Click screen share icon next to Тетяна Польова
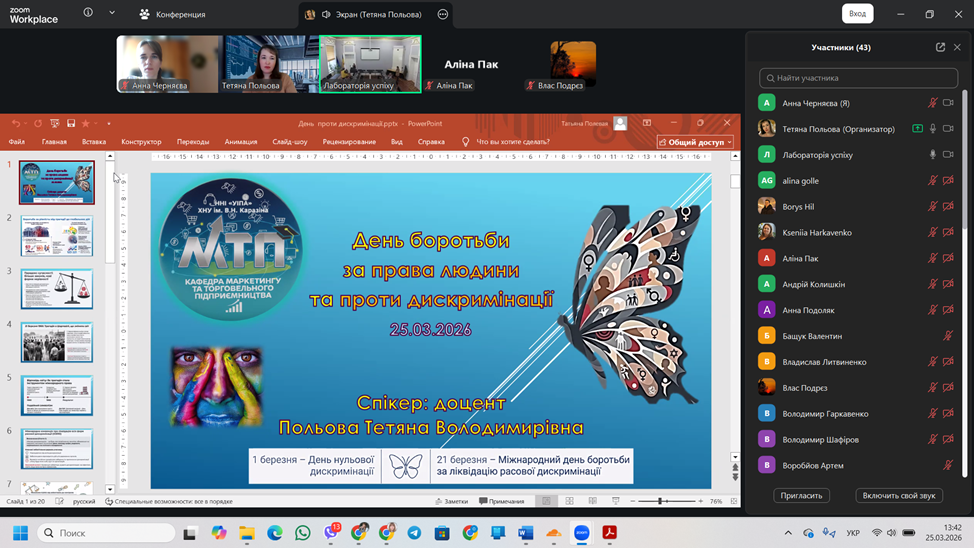Screen dimensions: 974x548 tap(917, 129)
